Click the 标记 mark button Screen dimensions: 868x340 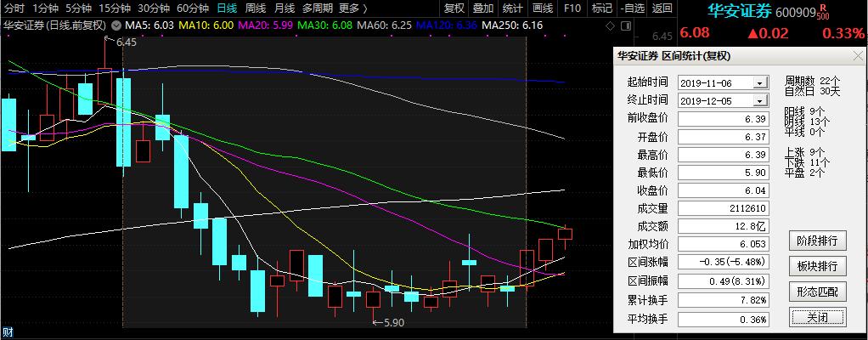pyautogui.click(x=601, y=8)
